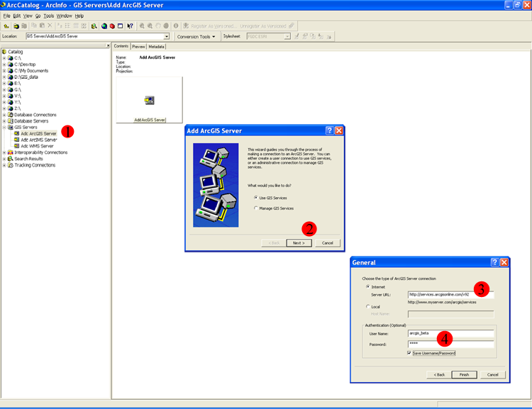Image resolution: width=532 pixels, height=409 pixels.
Task: Switch to the Metadata tab
Action: [x=156, y=47]
